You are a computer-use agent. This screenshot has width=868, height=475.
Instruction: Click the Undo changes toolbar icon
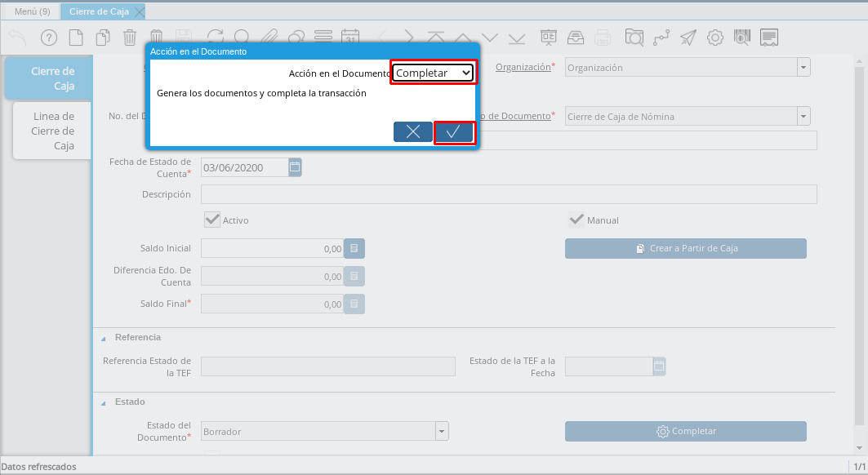click(x=18, y=38)
